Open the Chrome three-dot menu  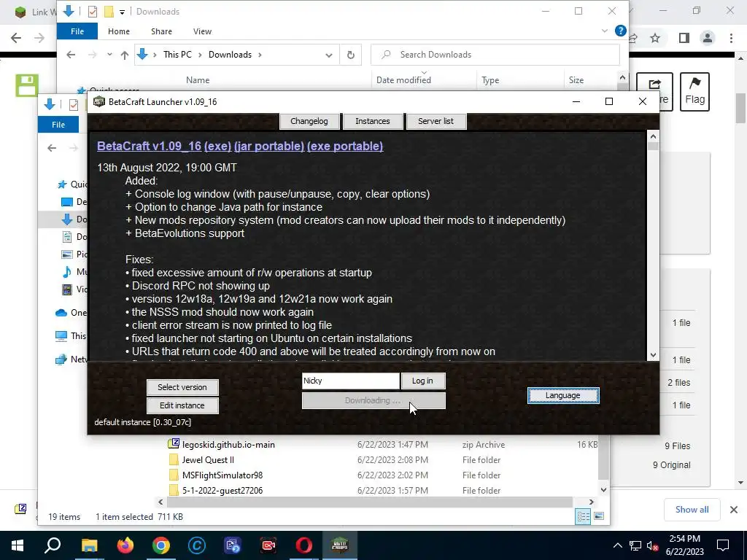click(731, 38)
